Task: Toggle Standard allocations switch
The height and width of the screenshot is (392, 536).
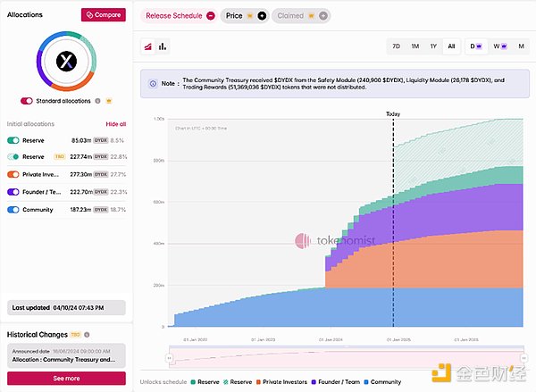Action: pos(27,101)
